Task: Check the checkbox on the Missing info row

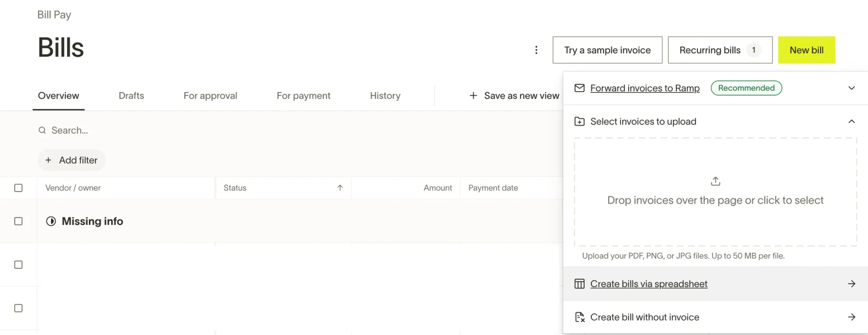Action: [x=19, y=221]
